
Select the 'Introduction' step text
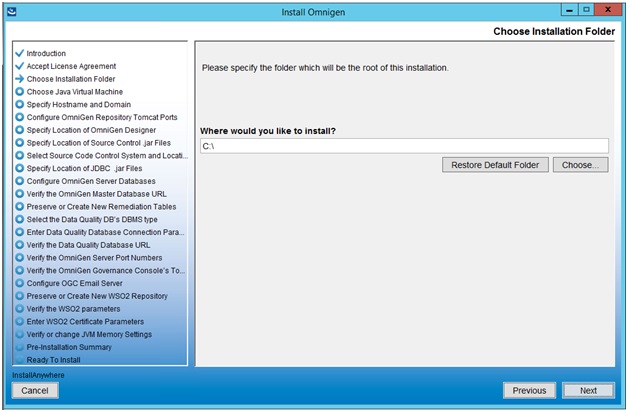(x=46, y=53)
